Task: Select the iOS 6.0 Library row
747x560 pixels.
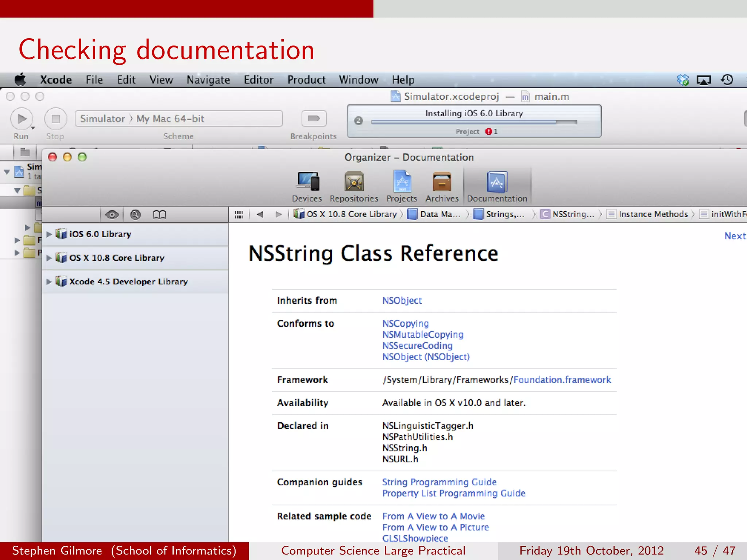Action: coord(135,234)
